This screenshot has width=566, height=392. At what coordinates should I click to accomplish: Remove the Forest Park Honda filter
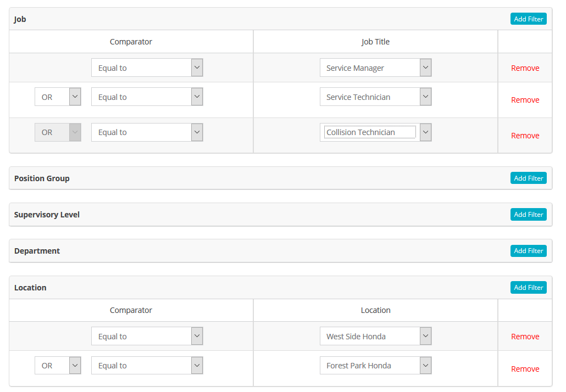(525, 369)
